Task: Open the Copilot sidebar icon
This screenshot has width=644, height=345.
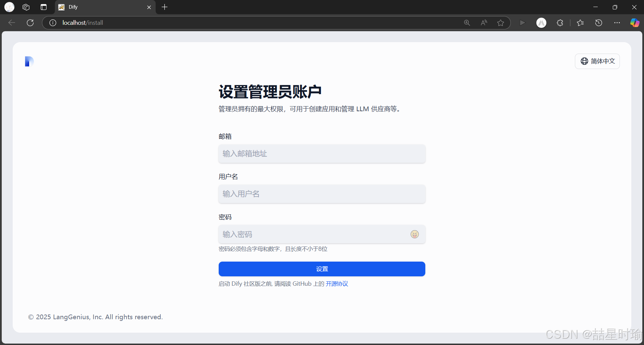Action: 635,23
